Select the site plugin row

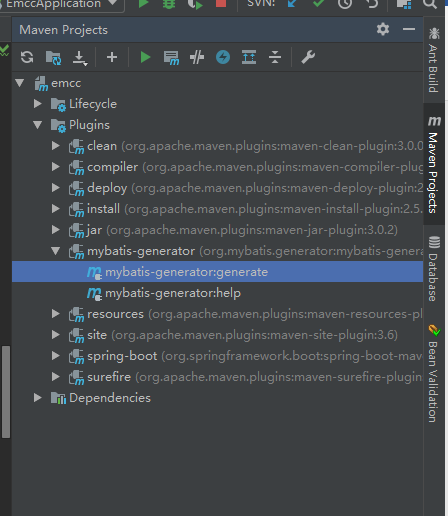click(217, 335)
